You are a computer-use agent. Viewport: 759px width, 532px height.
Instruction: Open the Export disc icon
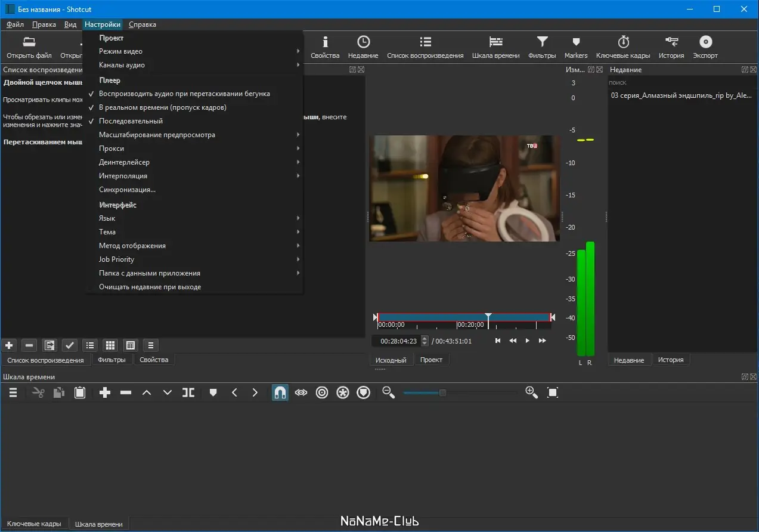tap(705, 47)
